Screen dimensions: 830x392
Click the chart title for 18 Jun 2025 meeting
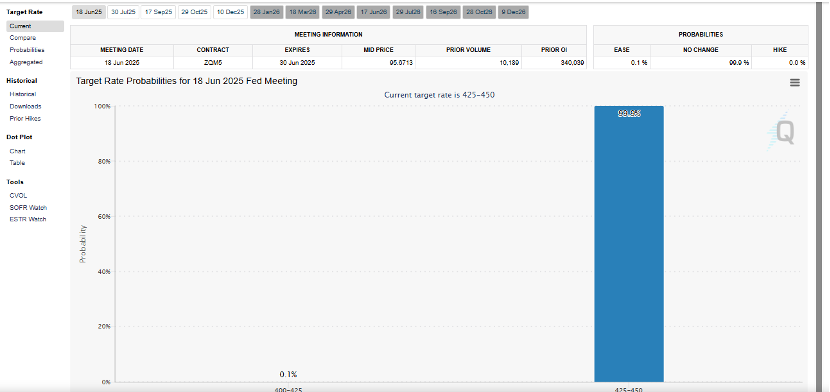(186, 81)
